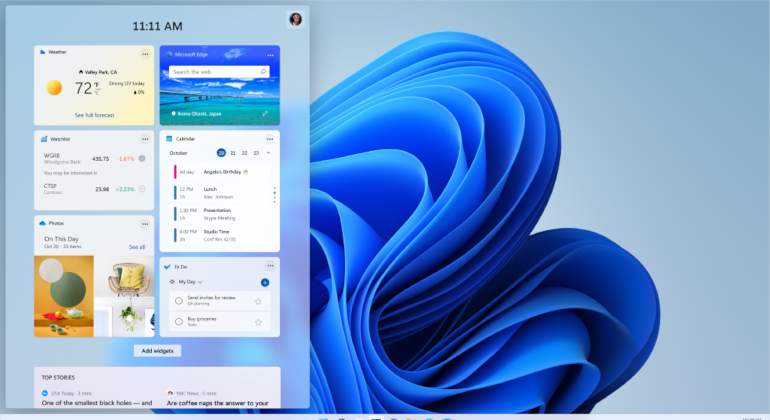Select the WGRB stock row
Viewport: 770px width, 420px height.
[94, 158]
